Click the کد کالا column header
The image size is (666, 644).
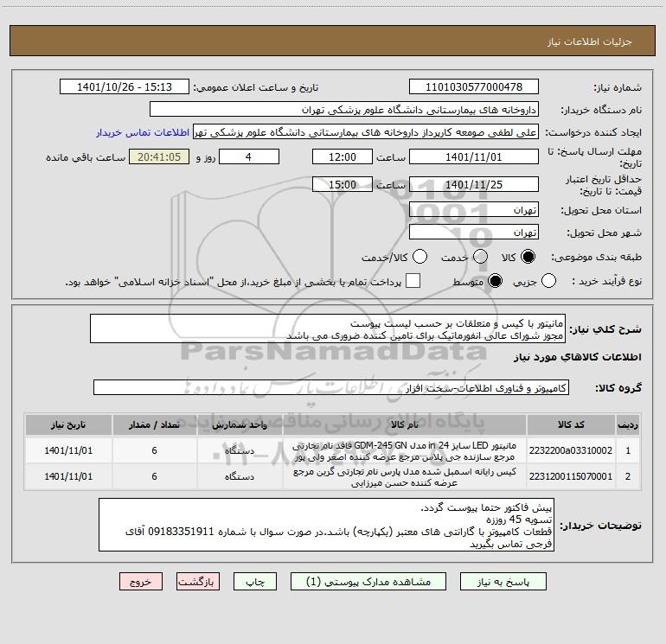point(571,425)
